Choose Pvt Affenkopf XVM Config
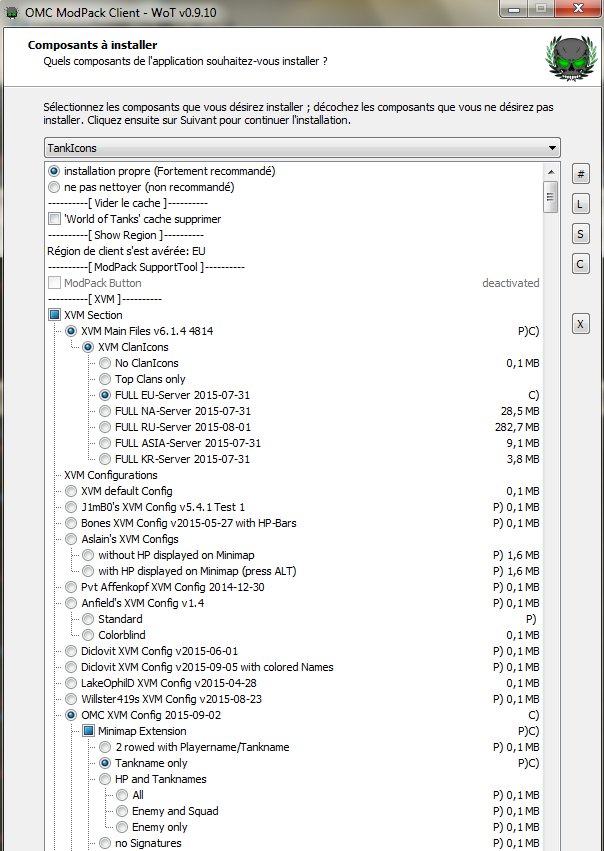Screen dimensions: 604x851 (x=71, y=587)
